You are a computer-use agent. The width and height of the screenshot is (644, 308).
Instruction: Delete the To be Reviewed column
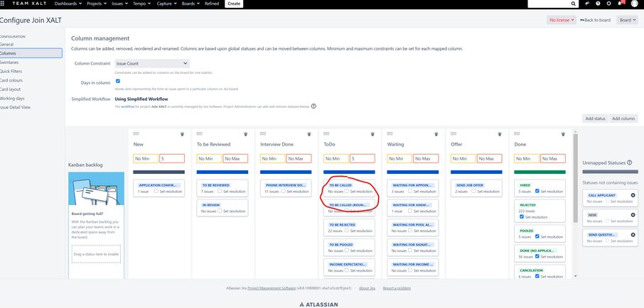[x=246, y=134]
